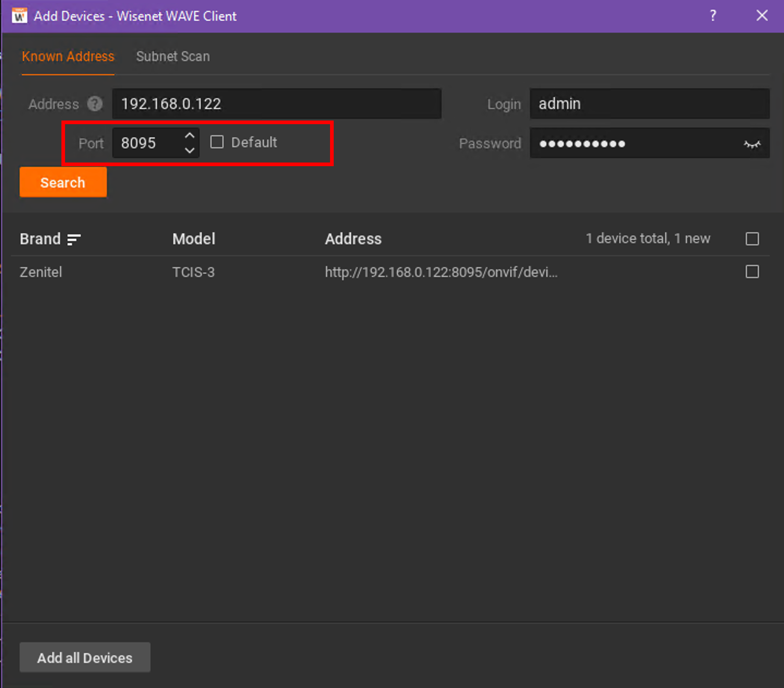Viewport: 784px width, 688px height.
Task: Decrease the port number with down arrow
Action: tap(189, 150)
